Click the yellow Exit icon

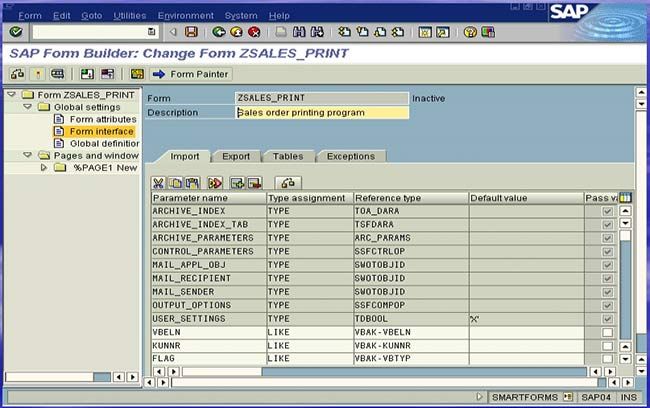tap(236, 32)
